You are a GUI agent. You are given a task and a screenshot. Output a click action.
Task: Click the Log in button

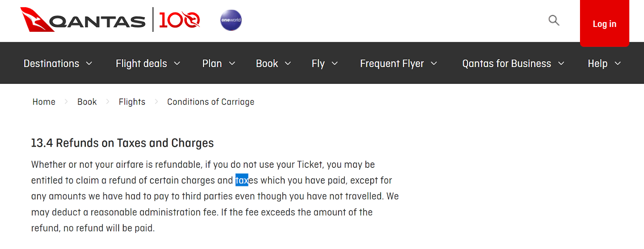(x=604, y=24)
